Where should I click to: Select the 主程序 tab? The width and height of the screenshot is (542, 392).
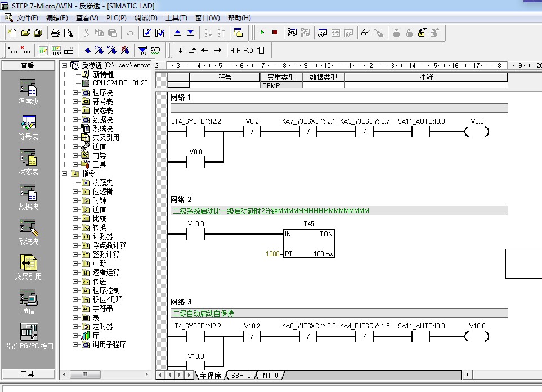(x=210, y=376)
